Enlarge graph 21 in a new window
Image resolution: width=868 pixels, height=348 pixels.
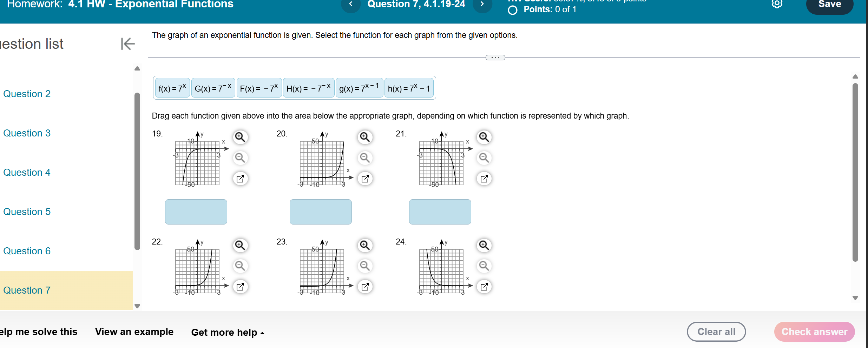click(484, 179)
